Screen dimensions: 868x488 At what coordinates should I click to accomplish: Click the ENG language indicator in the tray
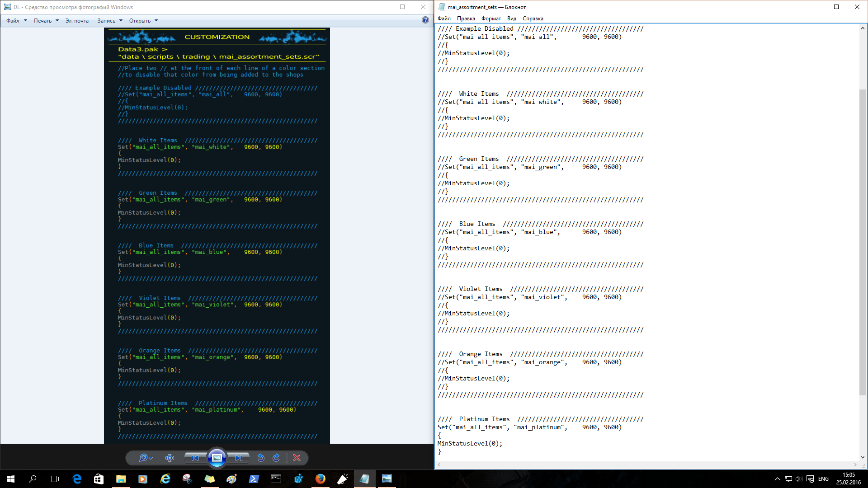pos(823,479)
